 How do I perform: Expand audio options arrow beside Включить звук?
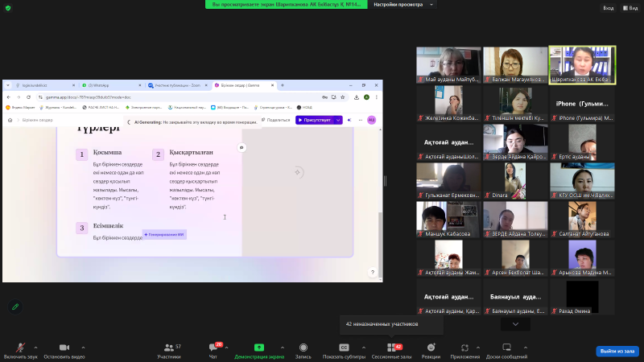point(37,348)
